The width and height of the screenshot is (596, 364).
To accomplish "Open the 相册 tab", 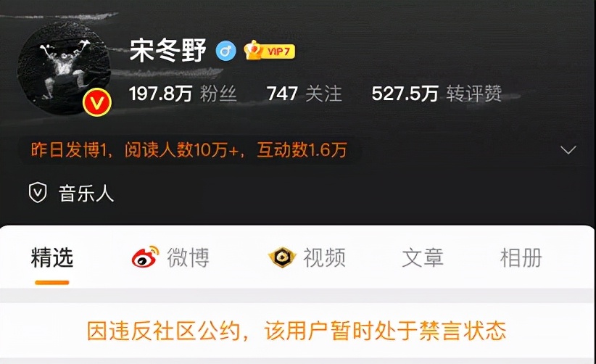I will [x=521, y=257].
